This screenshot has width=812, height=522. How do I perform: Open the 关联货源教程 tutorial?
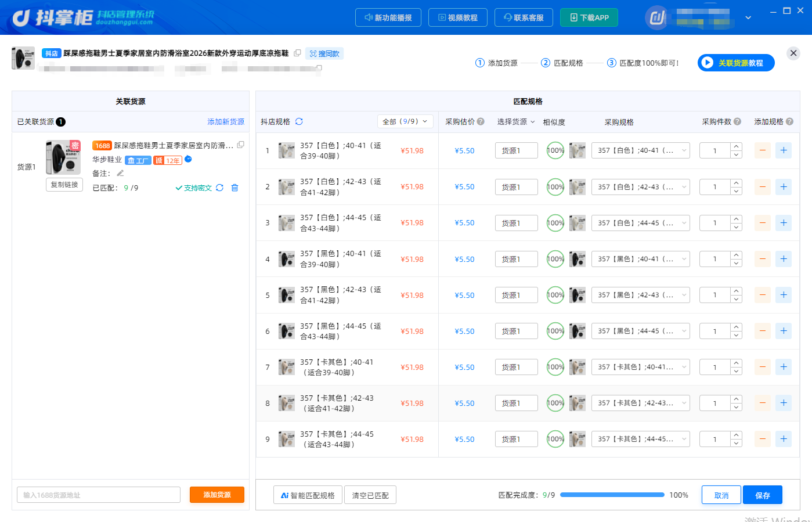point(736,63)
